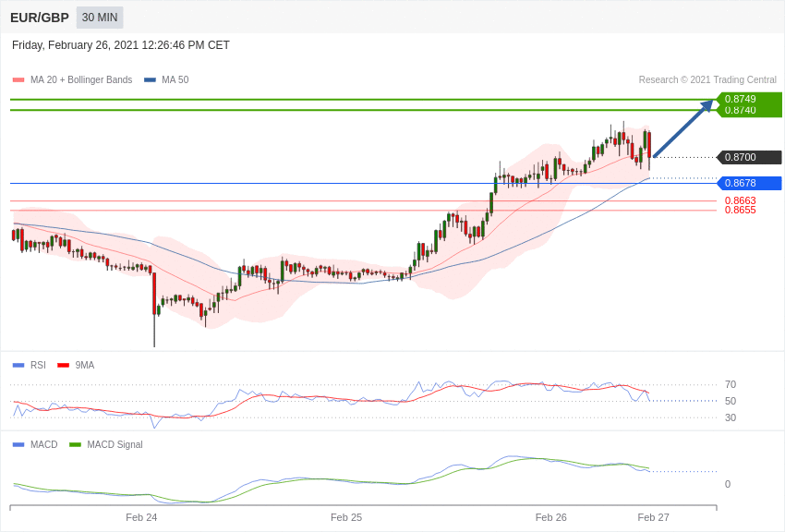
Task: Click the MACD legend label
Action: coord(44,444)
